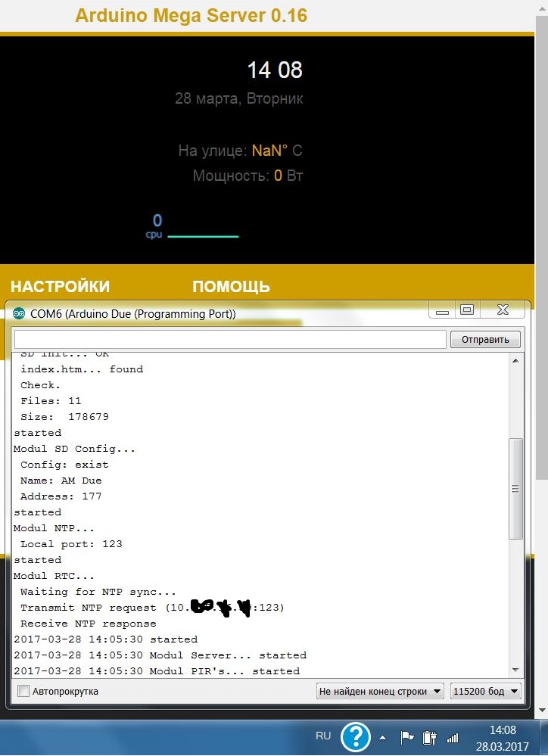548x756 pixels.
Task: Click the Arduino icon in the COM6 title bar
Action: click(x=19, y=314)
